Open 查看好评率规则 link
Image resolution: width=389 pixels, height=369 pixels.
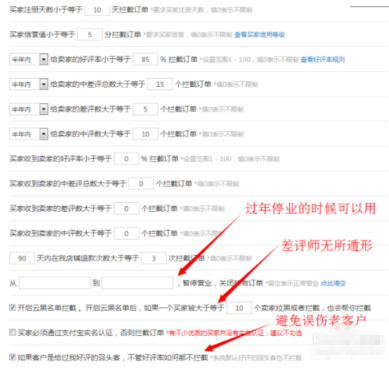tap(322, 59)
